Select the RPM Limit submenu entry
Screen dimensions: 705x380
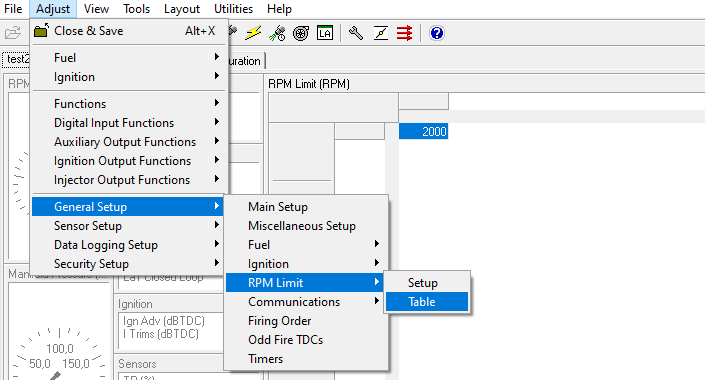(x=305, y=282)
